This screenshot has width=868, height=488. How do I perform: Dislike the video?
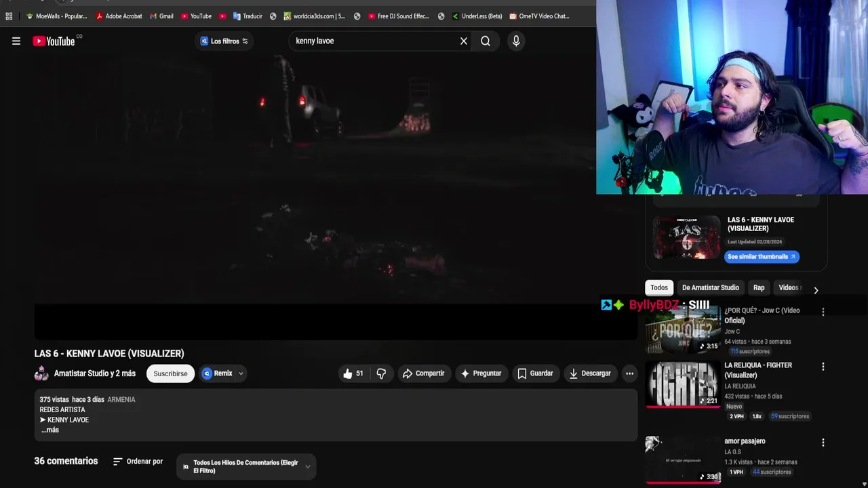tap(381, 373)
